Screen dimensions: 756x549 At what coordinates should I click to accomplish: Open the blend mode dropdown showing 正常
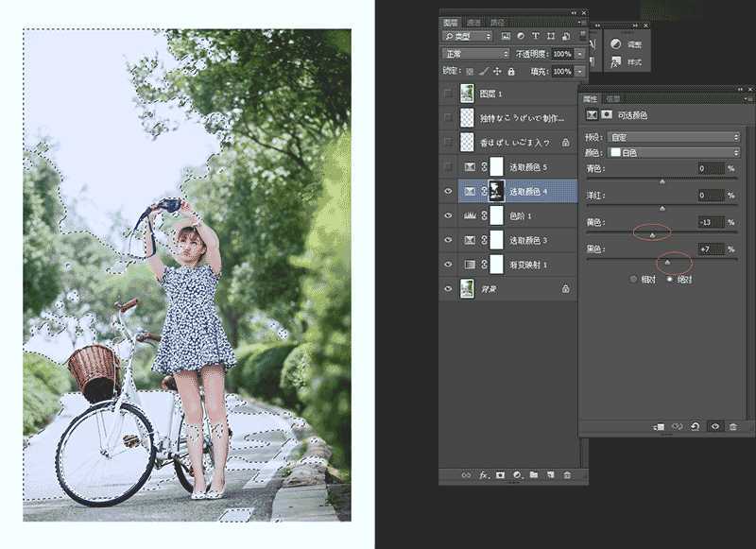tap(477, 52)
